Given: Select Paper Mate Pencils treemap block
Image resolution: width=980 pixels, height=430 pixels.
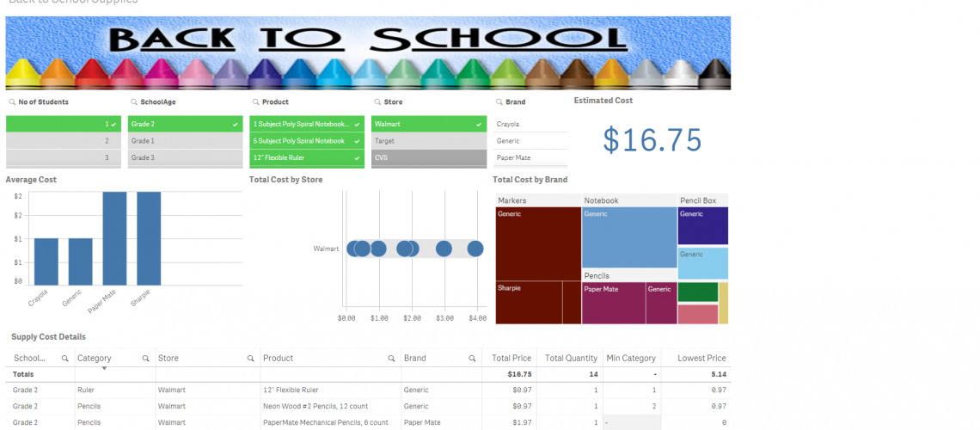Looking at the screenshot, I should (x=614, y=303).
